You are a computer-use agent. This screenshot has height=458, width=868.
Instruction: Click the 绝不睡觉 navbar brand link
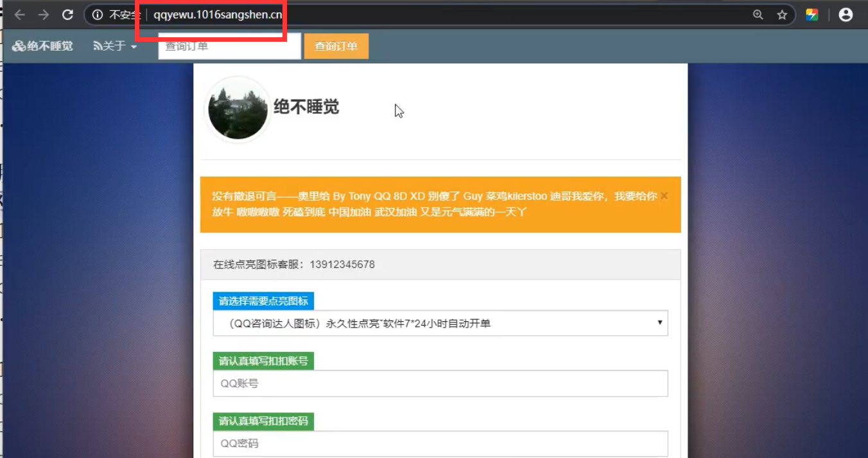coord(43,46)
